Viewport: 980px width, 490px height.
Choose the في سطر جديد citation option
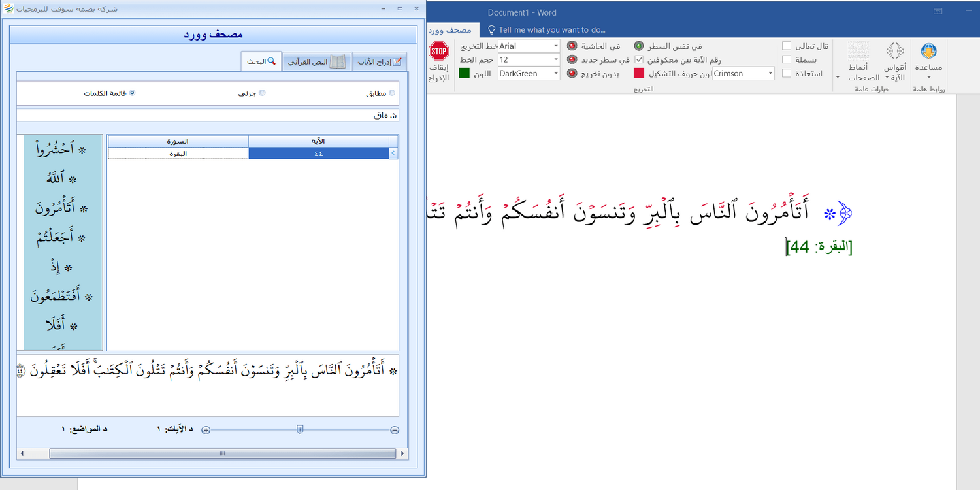click(x=572, y=60)
